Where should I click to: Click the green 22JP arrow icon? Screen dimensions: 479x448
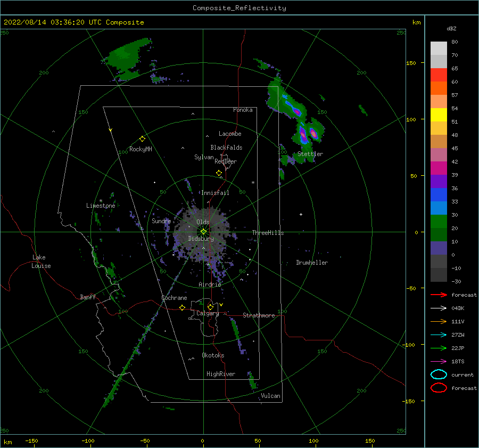pyautogui.click(x=439, y=348)
